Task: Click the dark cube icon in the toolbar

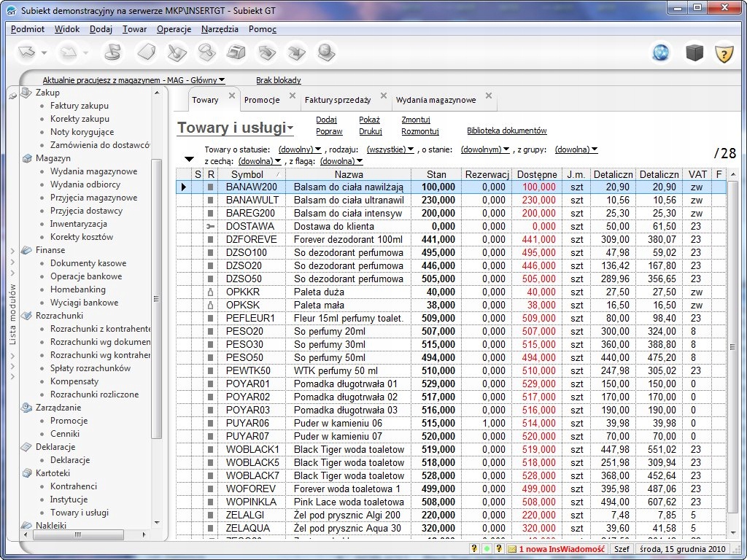Action: point(693,53)
